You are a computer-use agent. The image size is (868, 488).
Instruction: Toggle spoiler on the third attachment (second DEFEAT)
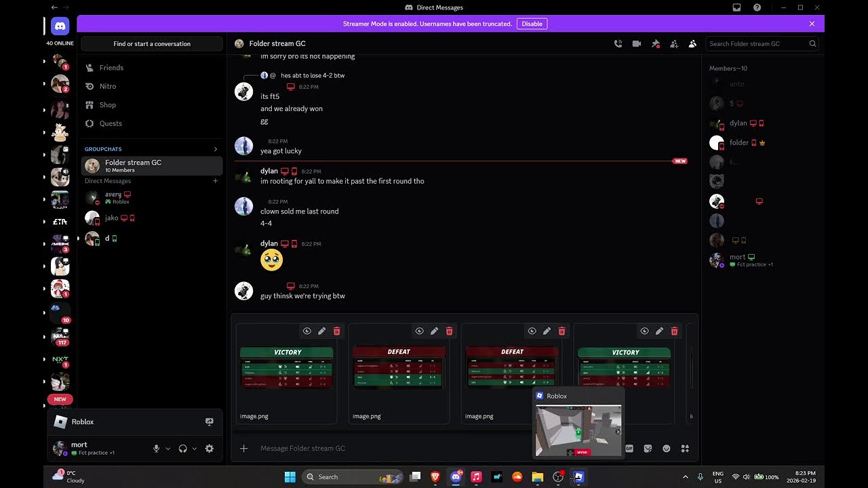532,331
